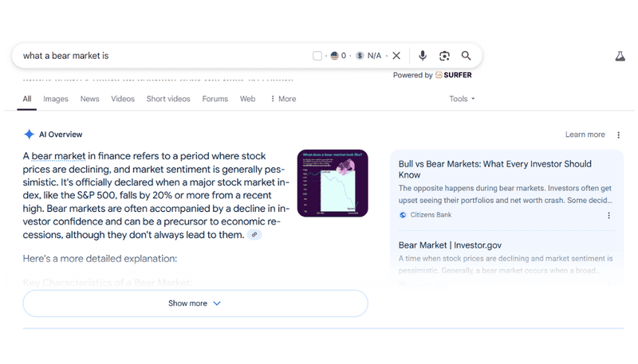Switch to the Short videos tab
638x364 pixels.
point(168,99)
